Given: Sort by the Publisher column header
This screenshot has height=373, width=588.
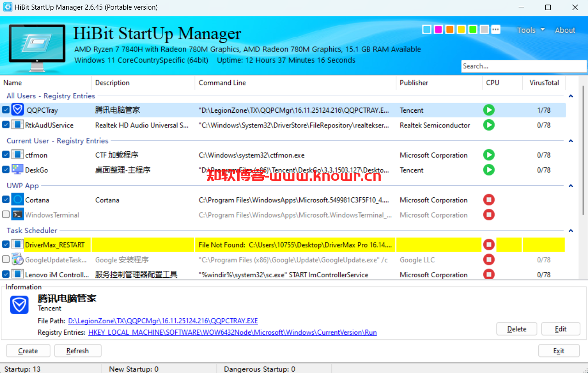Looking at the screenshot, I should pyautogui.click(x=439, y=83).
